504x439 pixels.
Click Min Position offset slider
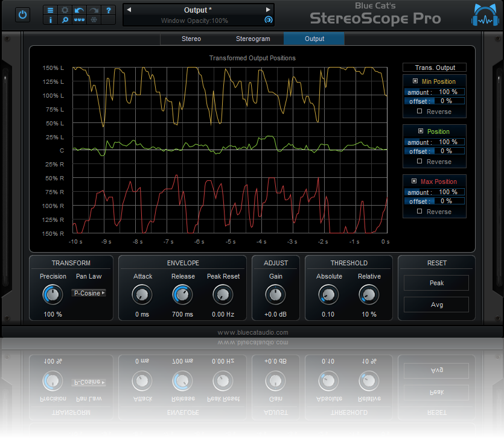pyautogui.click(x=434, y=101)
